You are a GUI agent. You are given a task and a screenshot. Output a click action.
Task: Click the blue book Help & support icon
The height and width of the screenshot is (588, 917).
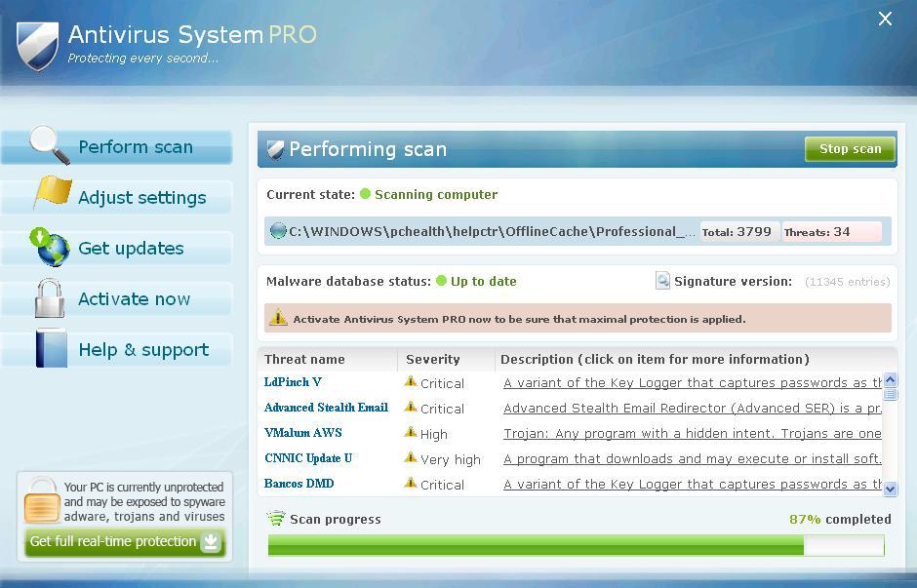point(52,349)
